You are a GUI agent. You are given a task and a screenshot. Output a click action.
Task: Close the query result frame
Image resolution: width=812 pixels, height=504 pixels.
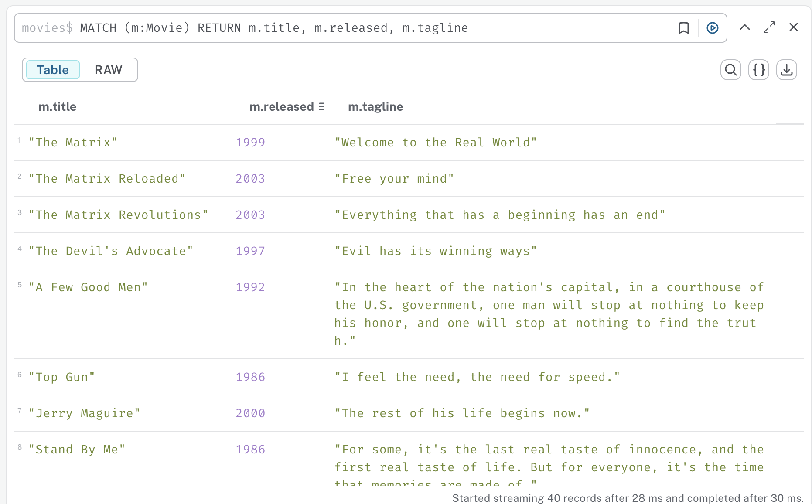pos(793,27)
